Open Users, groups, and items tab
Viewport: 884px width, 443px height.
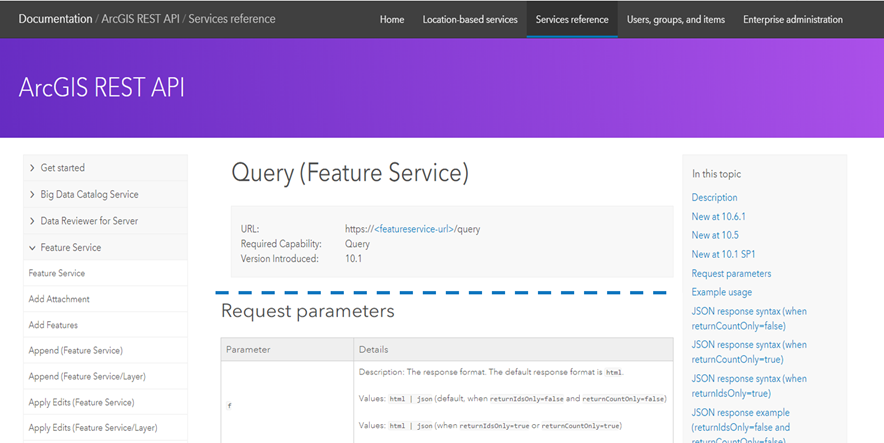point(676,19)
